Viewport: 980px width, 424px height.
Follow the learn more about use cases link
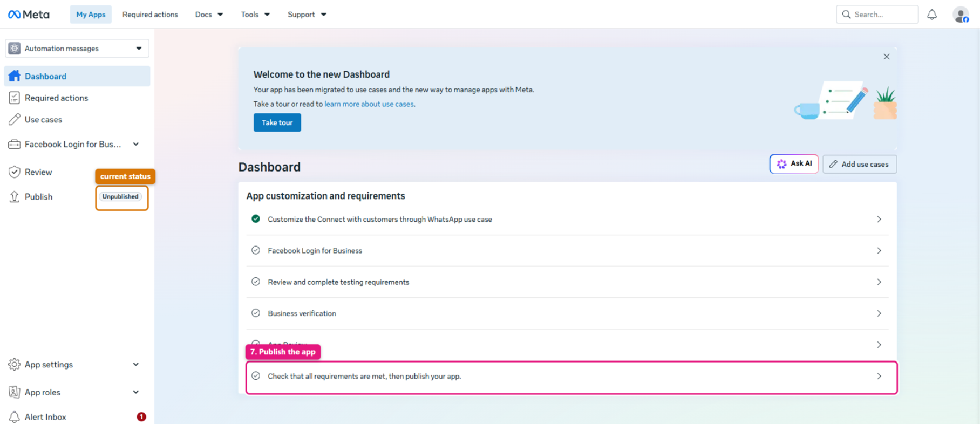[369, 104]
